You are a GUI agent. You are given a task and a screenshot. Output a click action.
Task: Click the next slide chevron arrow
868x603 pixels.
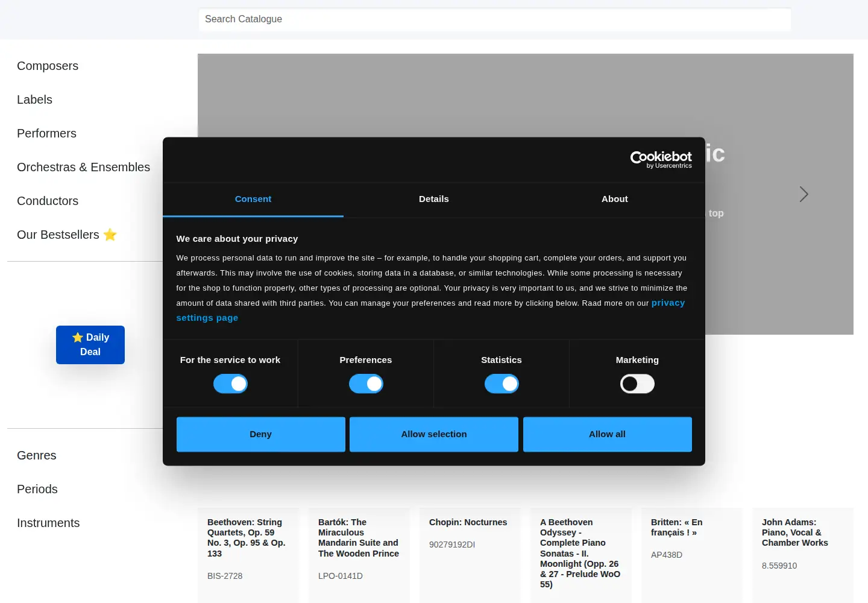[x=804, y=194]
